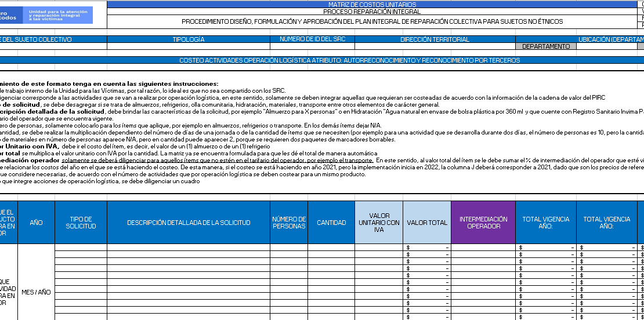Click the first TOTAL VIGENCIA AÑO: header

click(x=546, y=223)
